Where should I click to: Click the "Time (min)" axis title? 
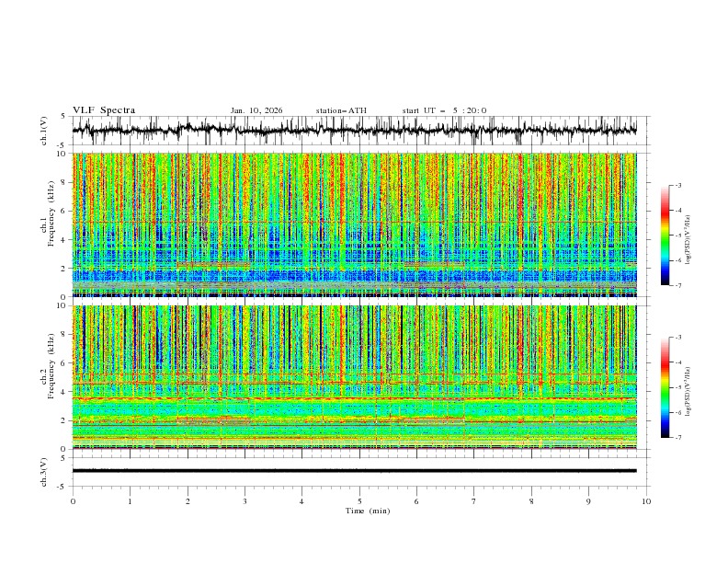[368, 511]
